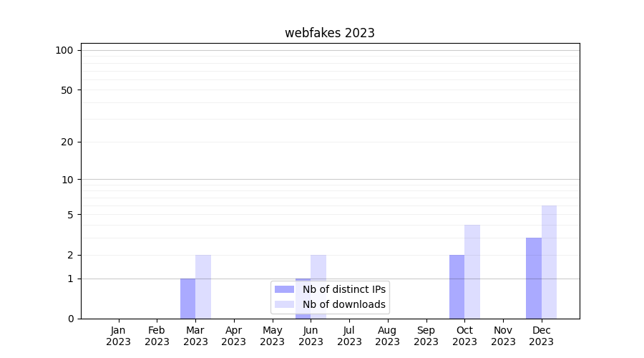644x358 pixels.
Task: Click the 'webfakes 2023' chart title
Action: click(x=329, y=33)
